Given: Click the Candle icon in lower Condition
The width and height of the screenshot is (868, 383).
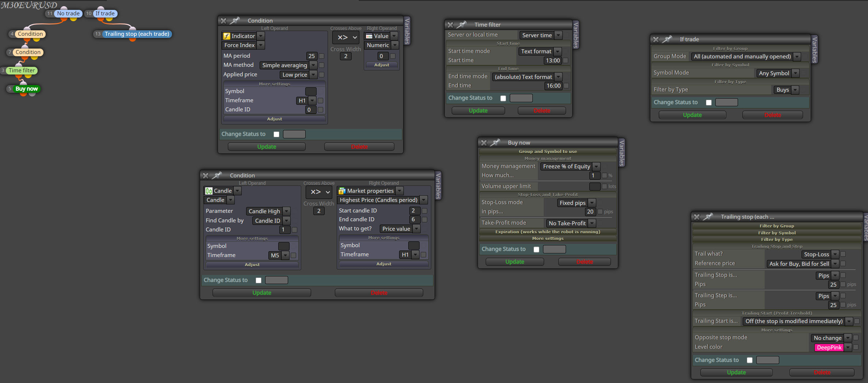Looking at the screenshot, I should 209,191.
